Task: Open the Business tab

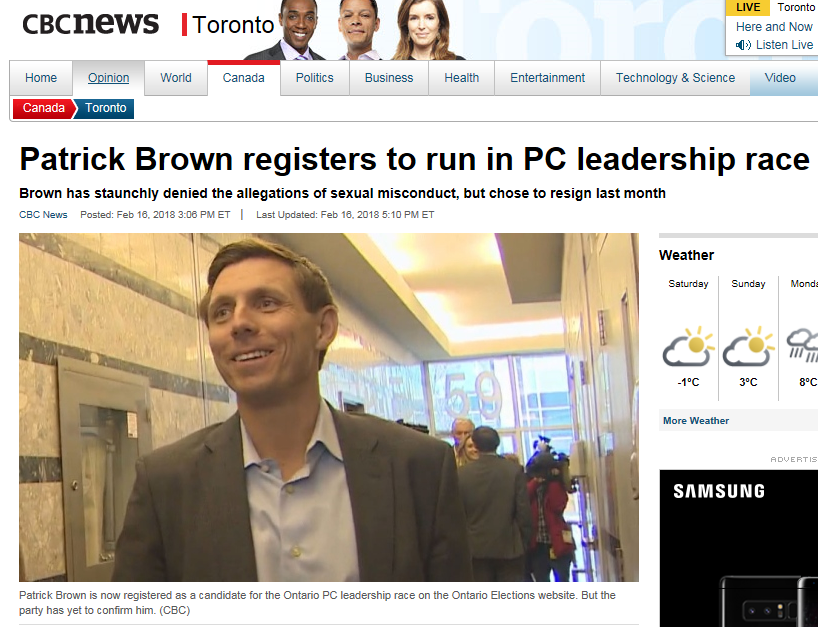Action: 389,78
